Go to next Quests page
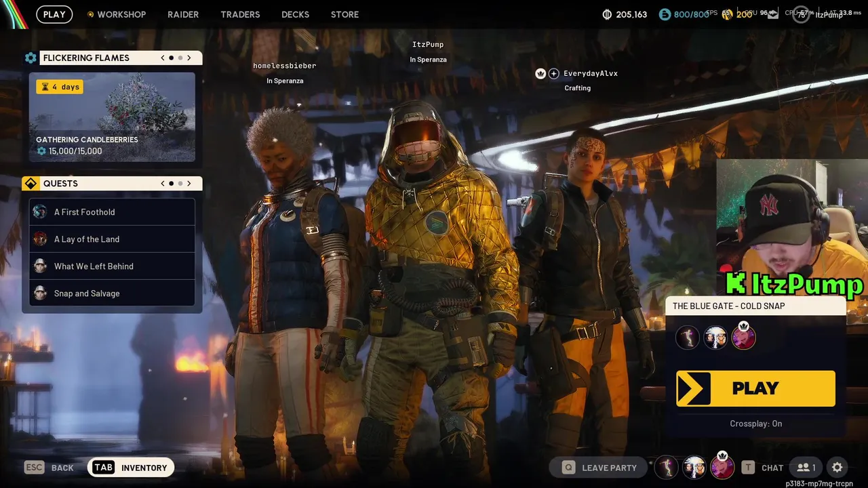Image resolution: width=868 pixels, height=488 pixels. pos(189,184)
